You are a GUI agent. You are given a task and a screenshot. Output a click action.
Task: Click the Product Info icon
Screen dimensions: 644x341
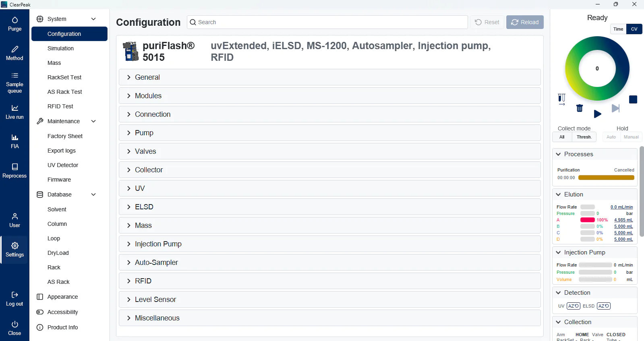40,327
